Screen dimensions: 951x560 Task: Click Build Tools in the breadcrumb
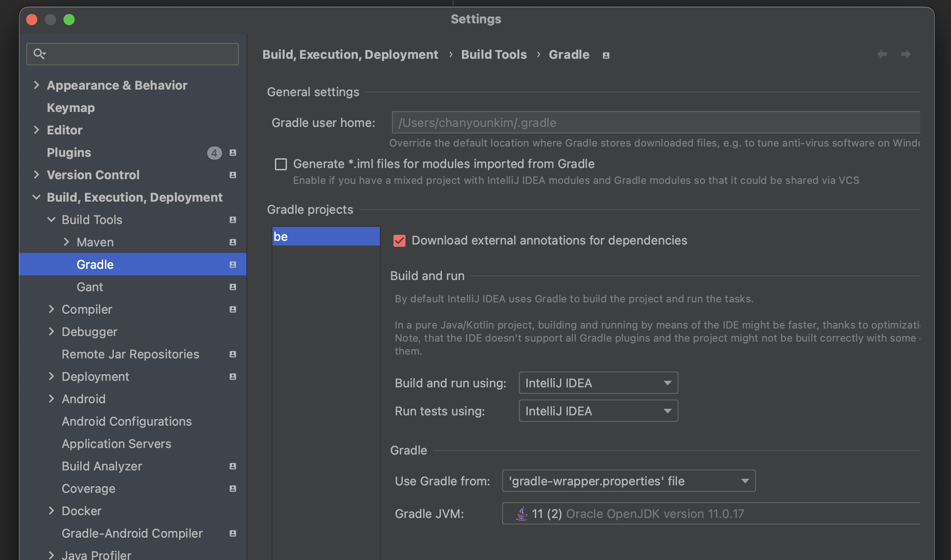(x=494, y=55)
